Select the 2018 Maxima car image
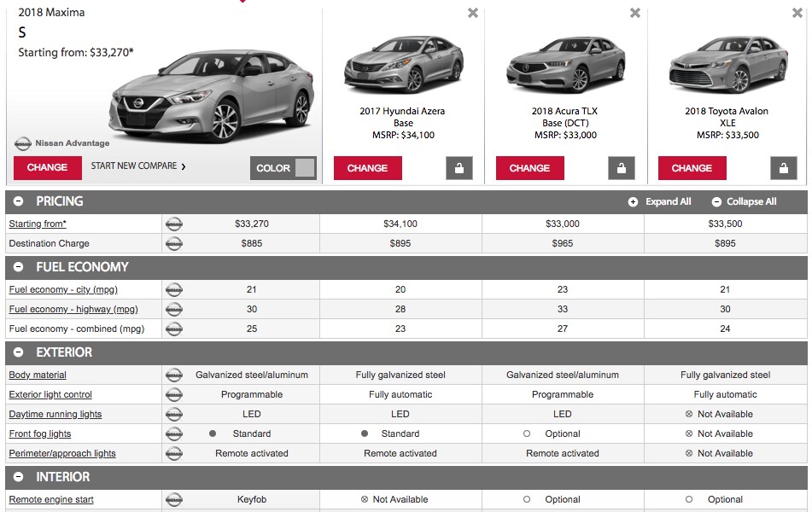The image size is (812, 512). click(x=211, y=96)
